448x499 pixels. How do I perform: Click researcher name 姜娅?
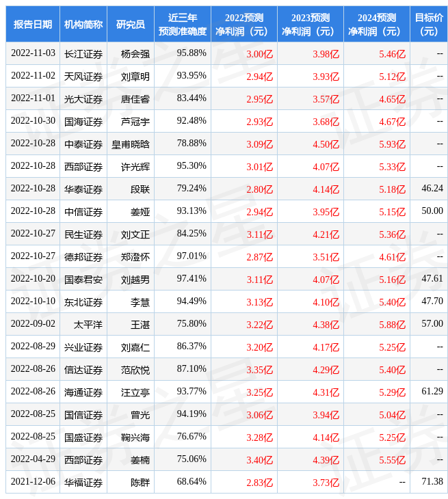[140, 212]
